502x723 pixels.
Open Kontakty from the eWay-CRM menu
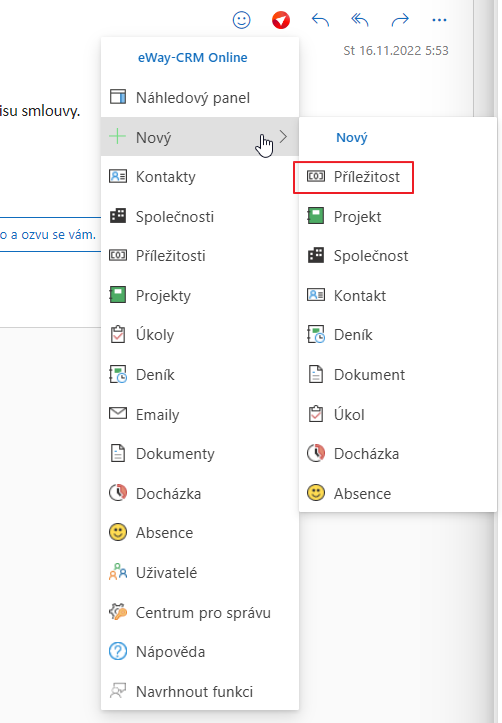[x=200, y=177]
